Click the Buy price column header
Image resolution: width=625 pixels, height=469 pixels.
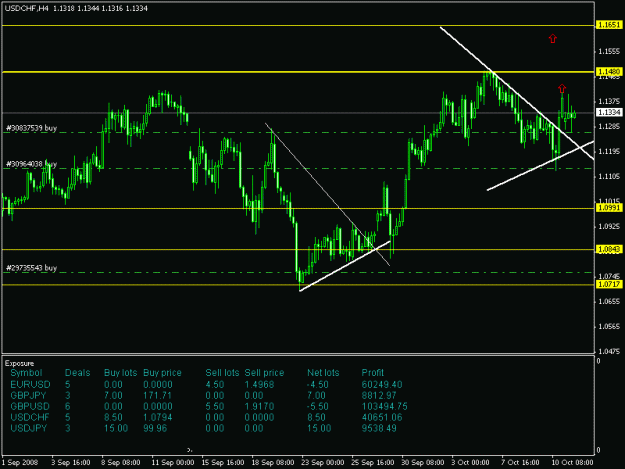[162, 373]
